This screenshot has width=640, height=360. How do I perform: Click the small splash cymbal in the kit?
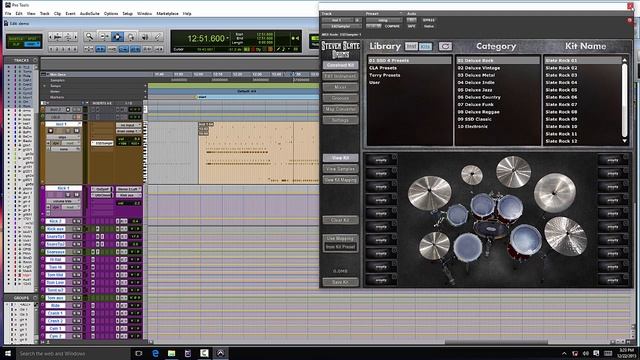[x=472, y=174]
